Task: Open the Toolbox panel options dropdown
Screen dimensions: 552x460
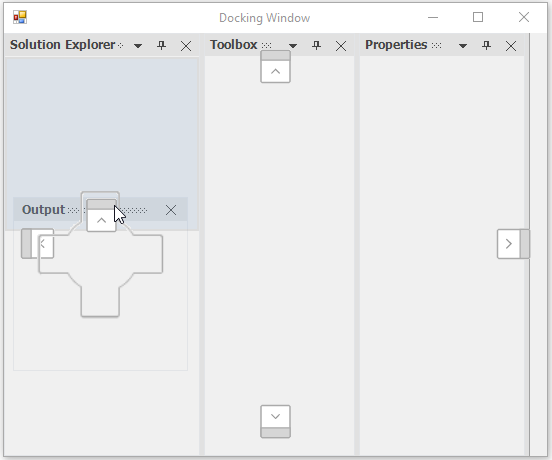Action: pyautogui.click(x=293, y=46)
